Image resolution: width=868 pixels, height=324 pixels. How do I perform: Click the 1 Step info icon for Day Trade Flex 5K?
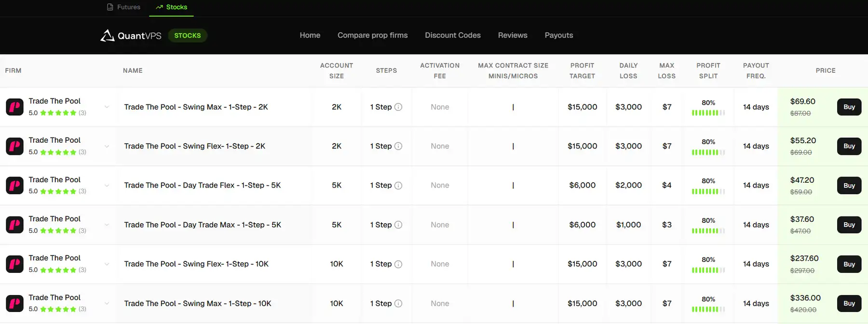point(398,186)
